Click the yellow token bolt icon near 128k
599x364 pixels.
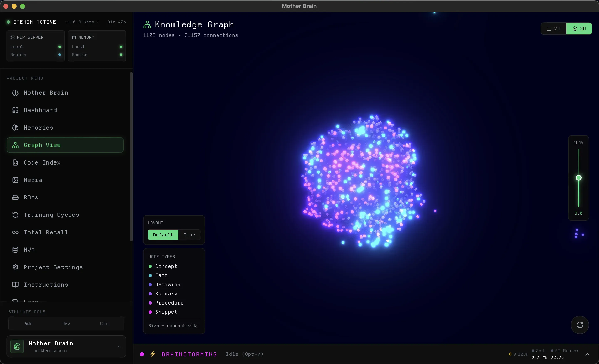pos(510,354)
